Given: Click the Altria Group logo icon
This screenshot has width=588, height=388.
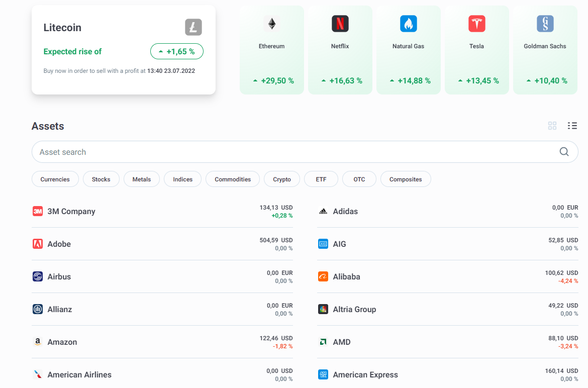Looking at the screenshot, I should coord(323,309).
